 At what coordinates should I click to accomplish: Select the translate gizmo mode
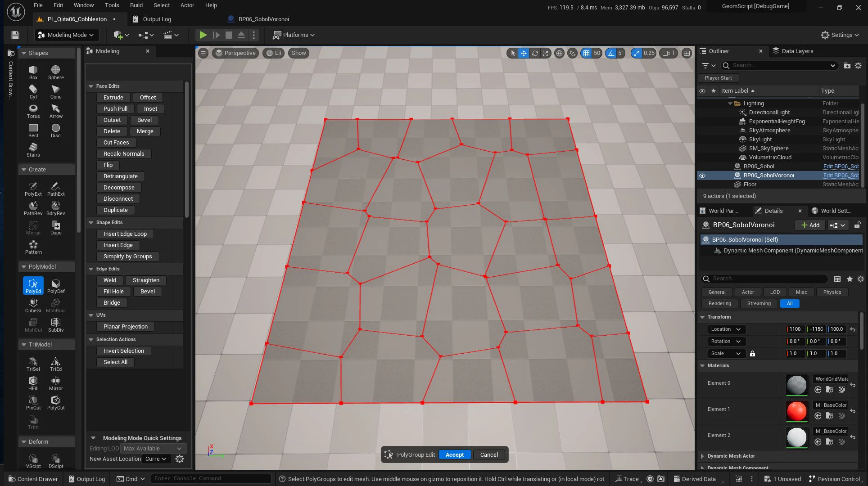point(524,53)
